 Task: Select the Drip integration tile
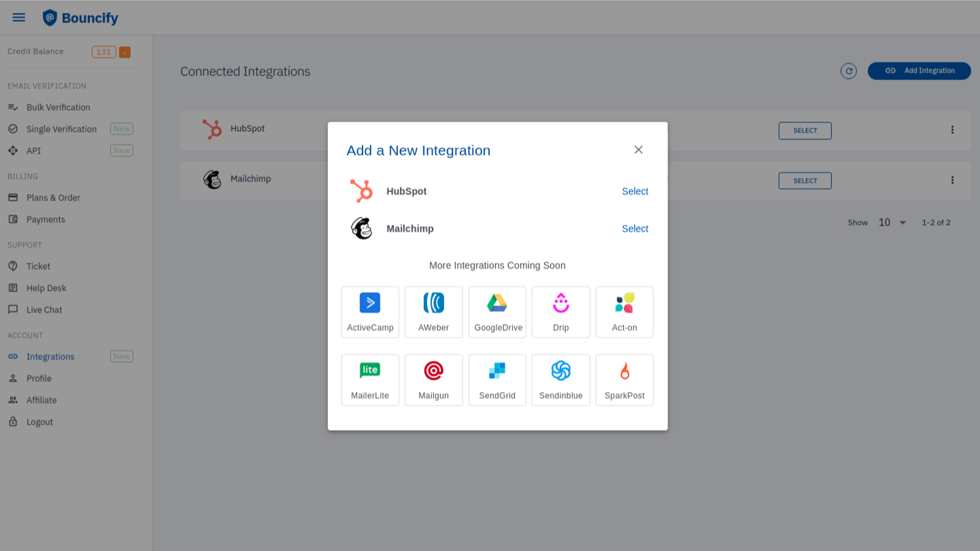pos(560,312)
